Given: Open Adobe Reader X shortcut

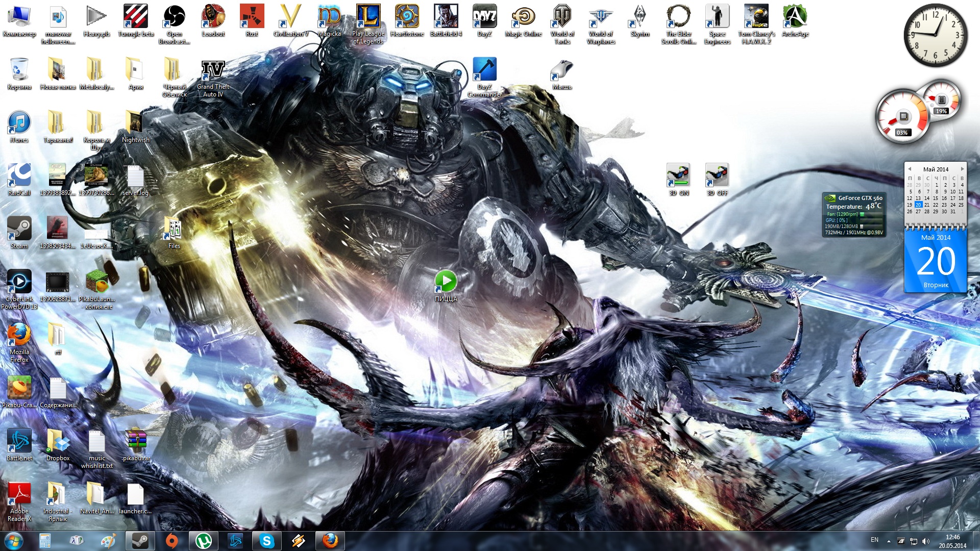Looking at the screenshot, I should tap(19, 502).
